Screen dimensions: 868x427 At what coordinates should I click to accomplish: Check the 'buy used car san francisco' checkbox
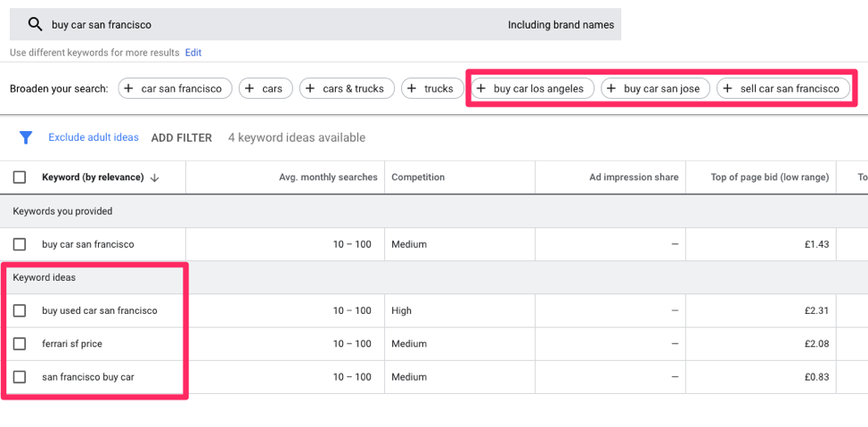coord(20,311)
